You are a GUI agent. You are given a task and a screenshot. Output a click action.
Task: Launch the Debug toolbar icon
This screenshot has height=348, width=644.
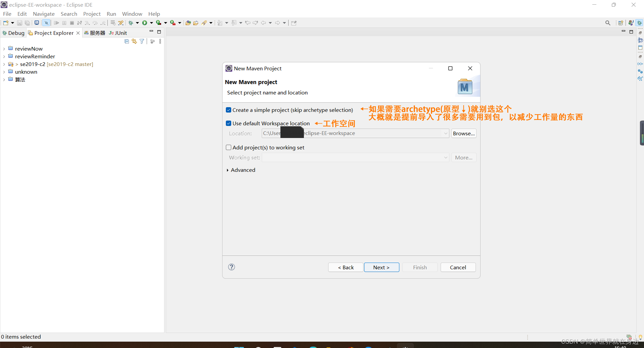131,22
